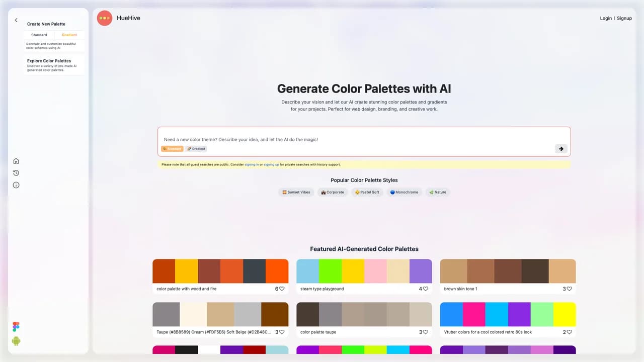Viewport: 644px width, 362px height.
Task: Follow the 'signing in' link in notice
Action: [252, 164]
